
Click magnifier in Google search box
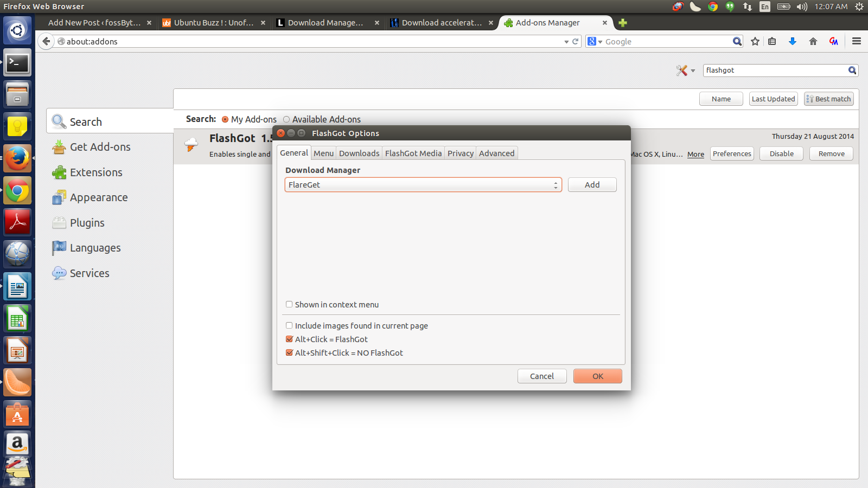[737, 41]
